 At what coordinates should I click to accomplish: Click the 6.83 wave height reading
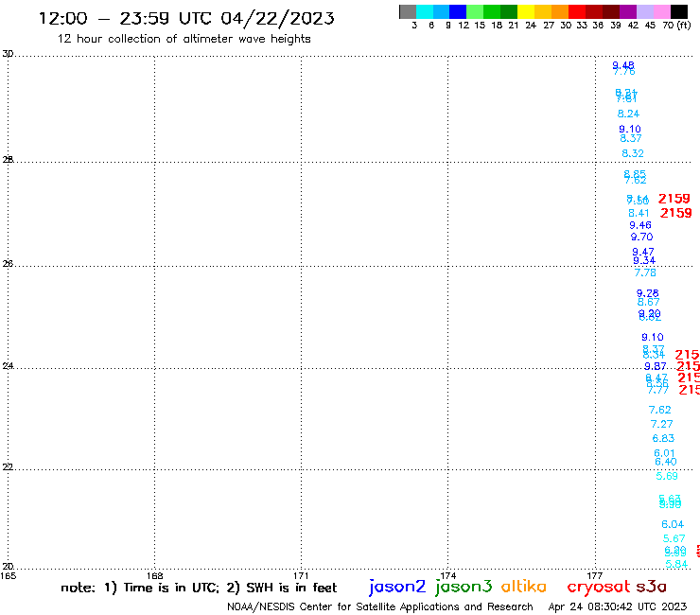(x=663, y=439)
